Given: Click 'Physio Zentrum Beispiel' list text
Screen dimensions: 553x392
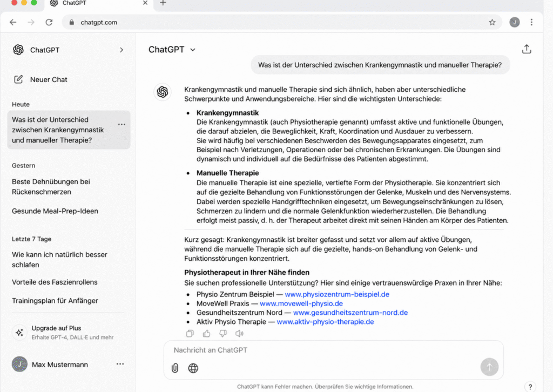Looking at the screenshot, I should tap(235, 294).
